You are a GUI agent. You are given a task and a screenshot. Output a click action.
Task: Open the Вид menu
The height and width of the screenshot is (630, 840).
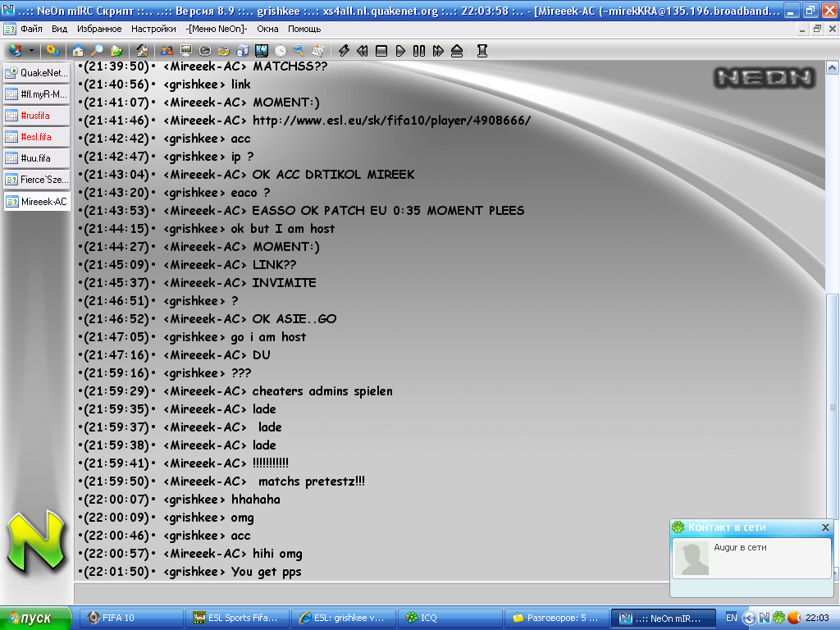coord(59,29)
